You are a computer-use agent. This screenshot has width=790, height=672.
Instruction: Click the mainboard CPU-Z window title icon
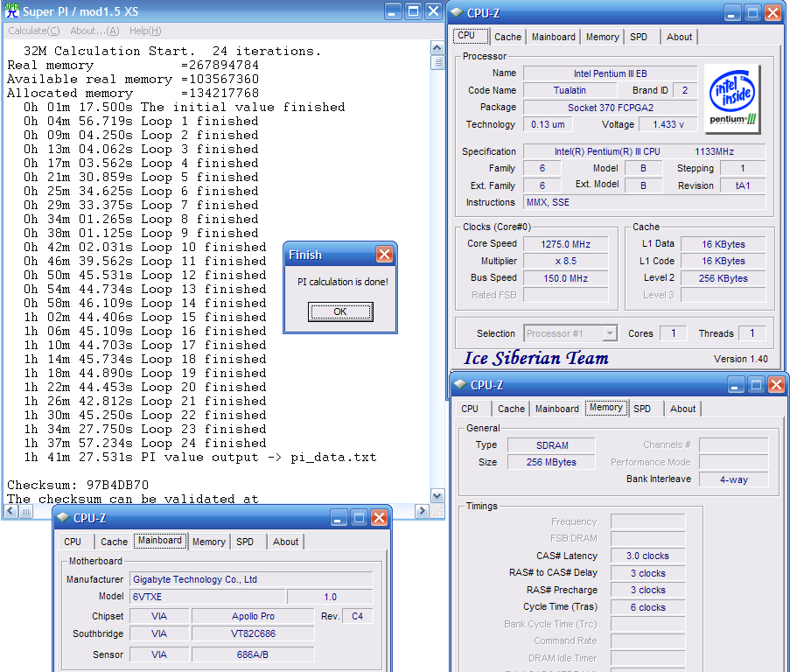tap(63, 517)
